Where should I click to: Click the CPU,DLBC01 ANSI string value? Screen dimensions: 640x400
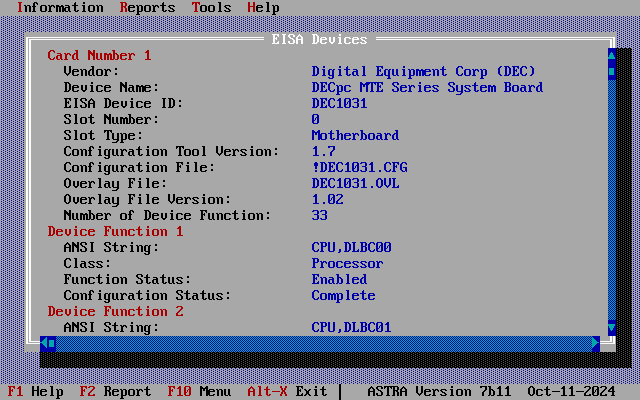click(351, 327)
